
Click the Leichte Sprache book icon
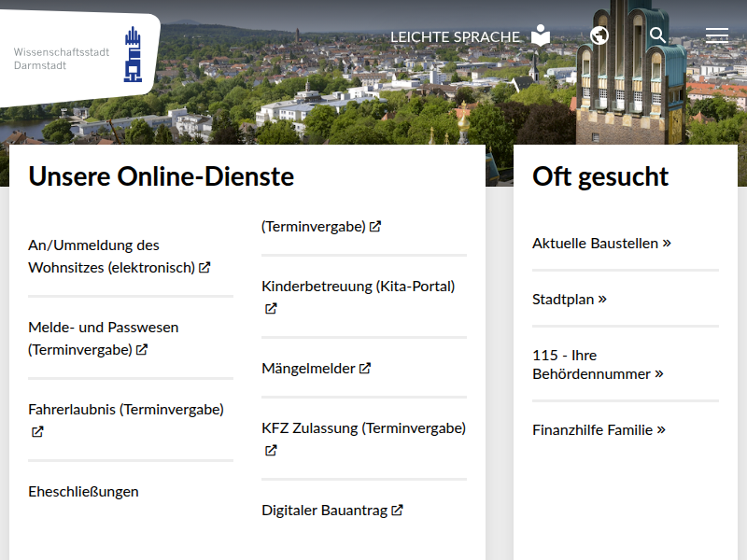541,36
